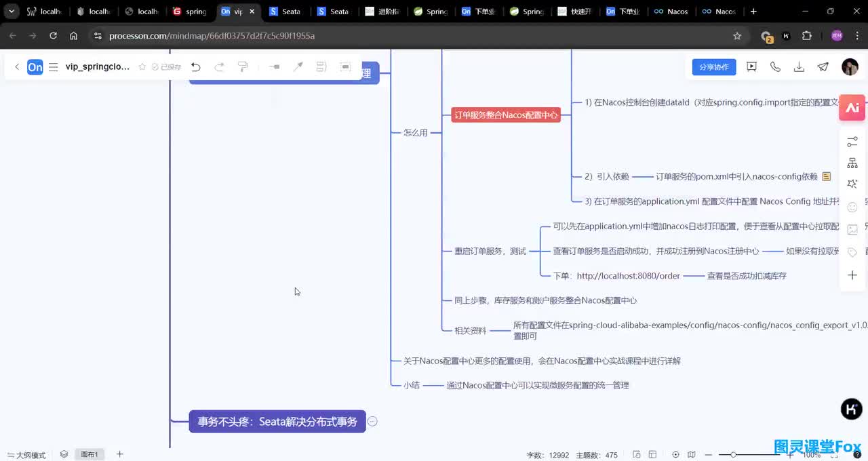
Task: Open the browser extensions puzzle icon
Action: pyautogui.click(x=806, y=36)
